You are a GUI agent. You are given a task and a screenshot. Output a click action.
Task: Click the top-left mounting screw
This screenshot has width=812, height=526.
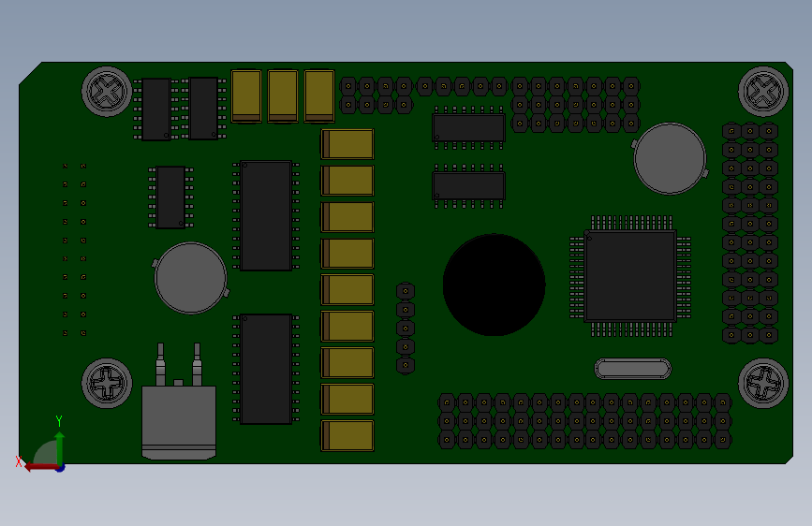click(107, 92)
